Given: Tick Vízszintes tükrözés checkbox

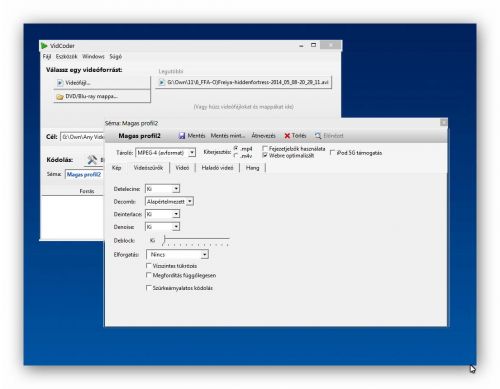Looking at the screenshot, I should [149, 266].
